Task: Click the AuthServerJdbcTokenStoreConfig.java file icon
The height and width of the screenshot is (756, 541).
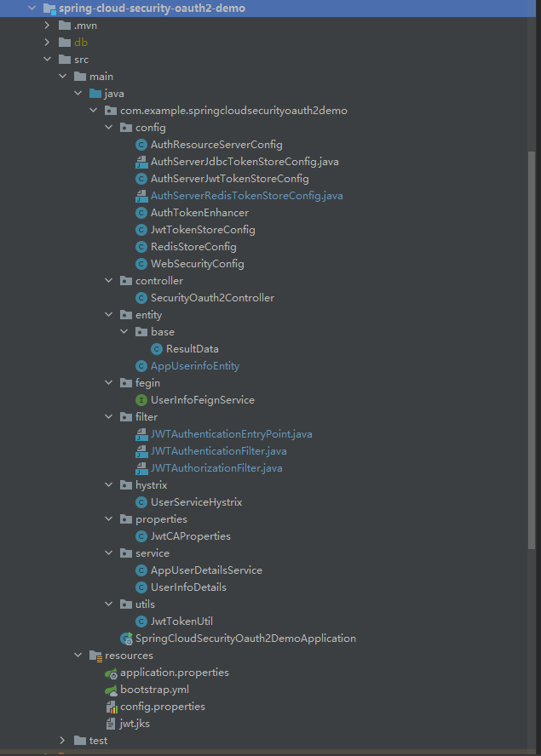Action: pyautogui.click(x=141, y=162)
